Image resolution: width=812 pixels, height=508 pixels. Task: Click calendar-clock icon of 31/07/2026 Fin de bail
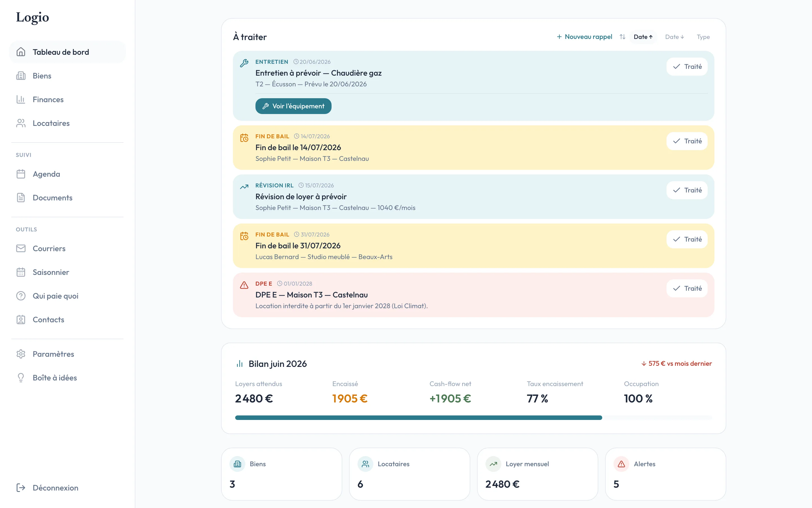(x=244, y=236)
